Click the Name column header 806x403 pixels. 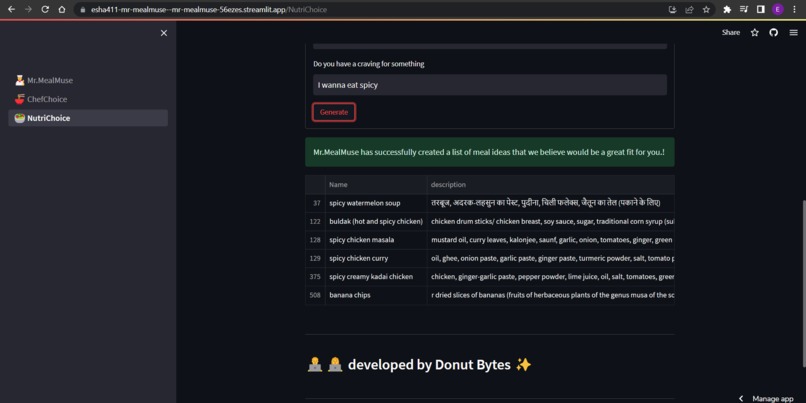point(376,185)
